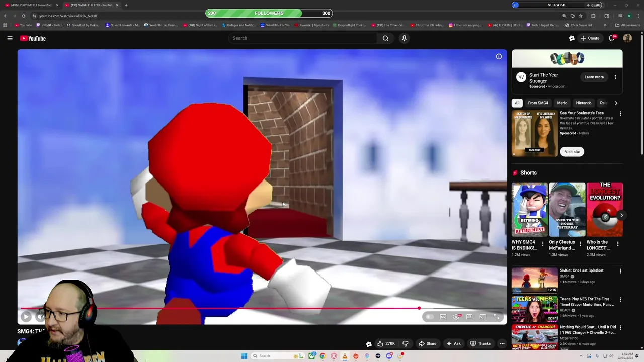The width and height of the screenshot is (644, 362).
Task: Send a Thanks to the creator
Action: coord(480,344)
